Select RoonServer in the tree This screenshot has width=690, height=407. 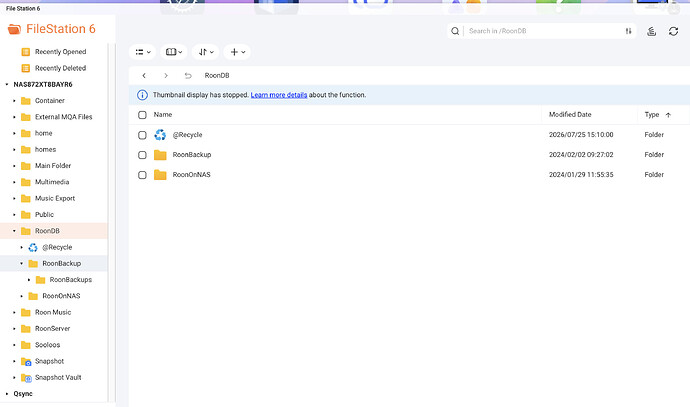[x=52, y=328]
